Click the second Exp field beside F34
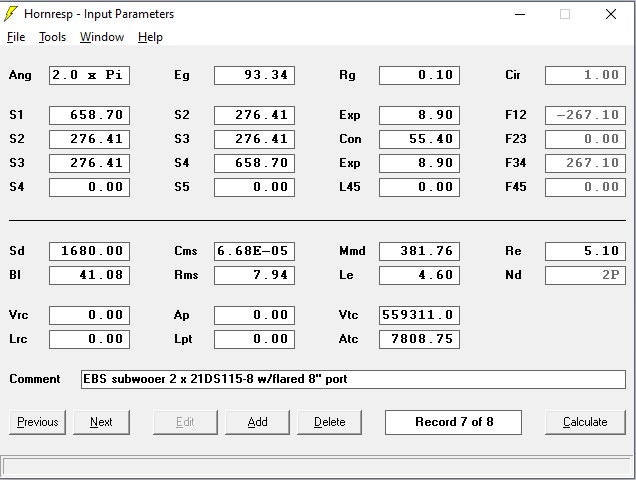 tap(419, 163)
